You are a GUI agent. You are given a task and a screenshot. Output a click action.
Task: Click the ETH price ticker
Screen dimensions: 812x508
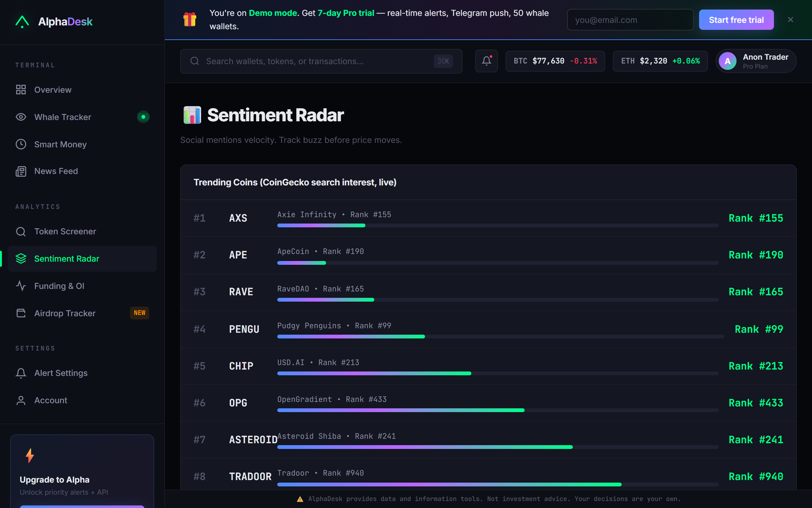[660, 61]
